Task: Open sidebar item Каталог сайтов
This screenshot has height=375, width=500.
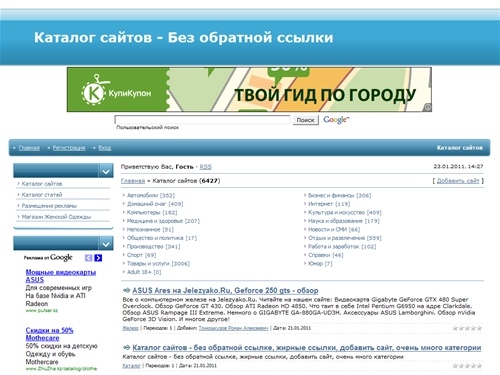Action: [x=42, y=184]
